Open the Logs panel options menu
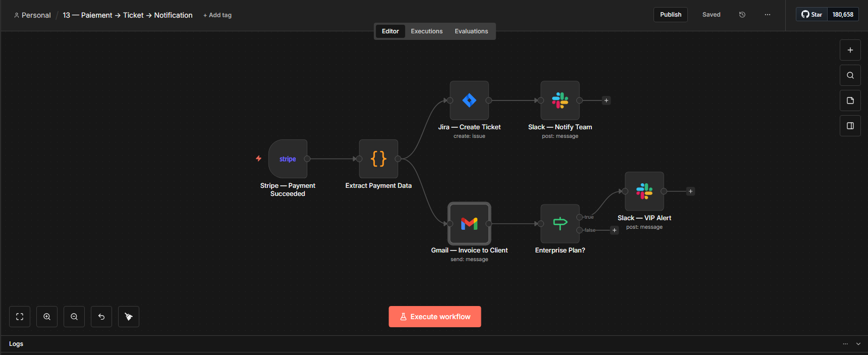Screen dimensions: 868x355 tap(845, 344)
